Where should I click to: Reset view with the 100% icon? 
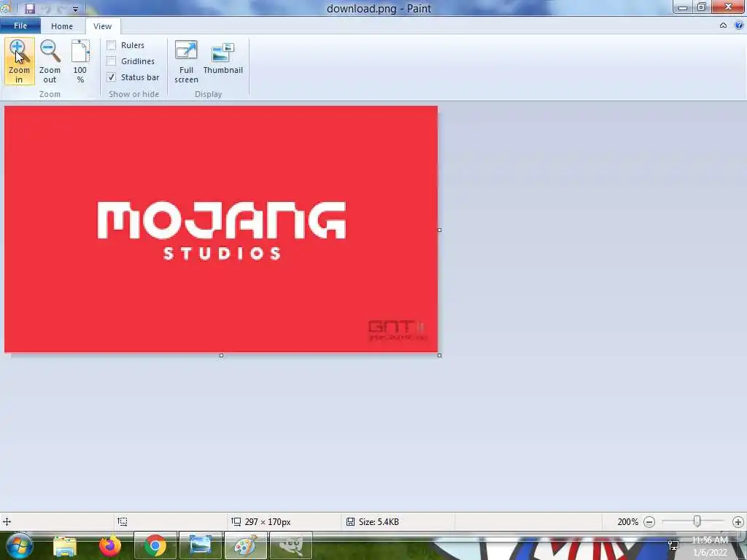pyautogui.click(x=80, y=52)
